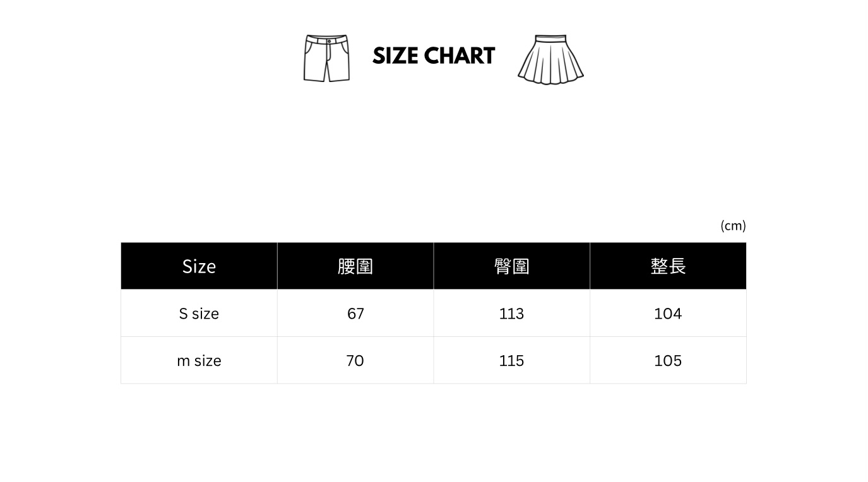Click the waistband button on the shorts icon

pos(329,40)
